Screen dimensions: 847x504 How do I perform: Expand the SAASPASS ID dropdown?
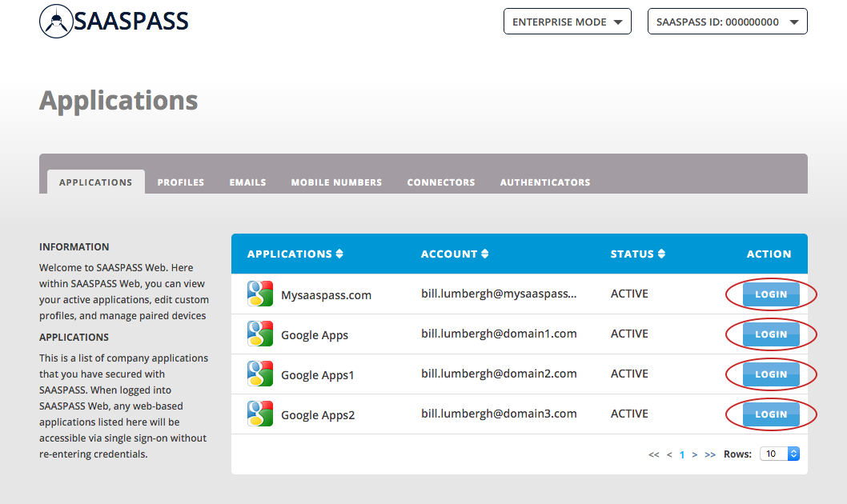pyautogui.click(x=727, y=22)
